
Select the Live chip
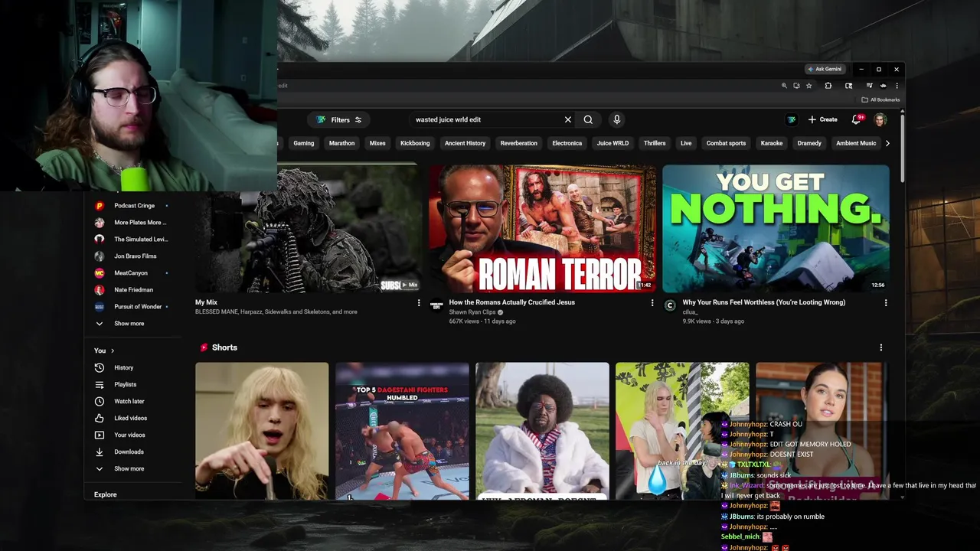tap(686, 143)
